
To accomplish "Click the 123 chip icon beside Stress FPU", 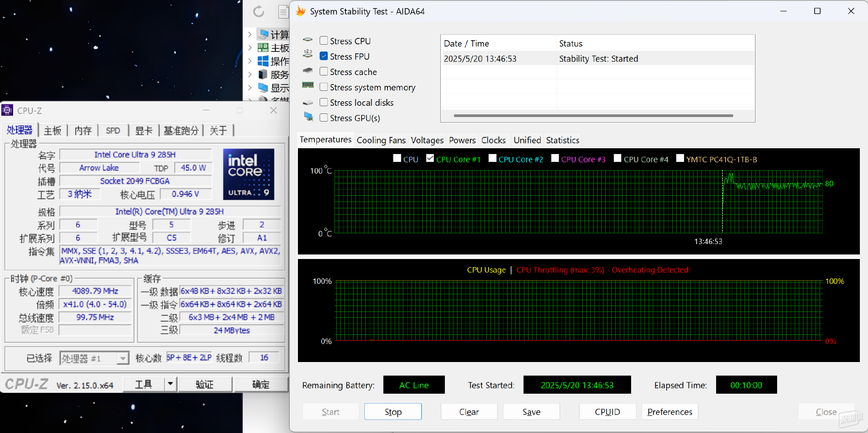I will click(308, 54).
